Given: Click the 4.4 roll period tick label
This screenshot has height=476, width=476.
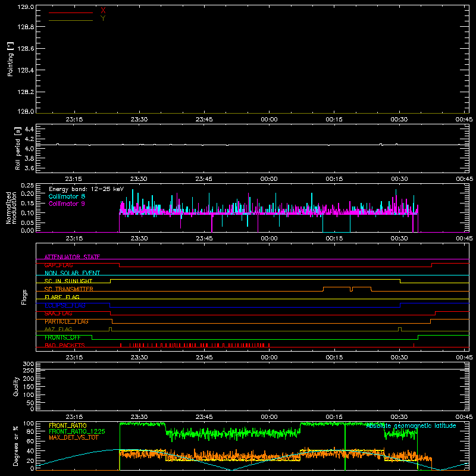Looking at the screenshot, I should 29,129.
